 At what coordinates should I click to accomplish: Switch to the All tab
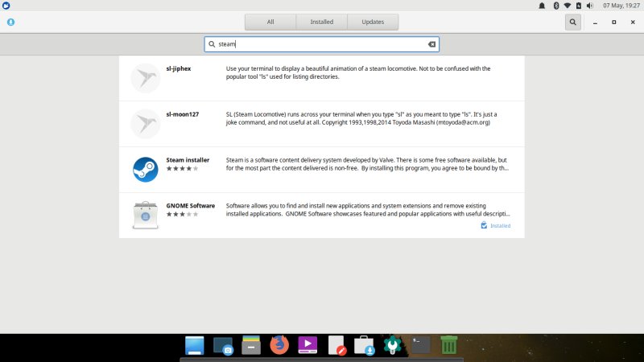tap(270, 23)
